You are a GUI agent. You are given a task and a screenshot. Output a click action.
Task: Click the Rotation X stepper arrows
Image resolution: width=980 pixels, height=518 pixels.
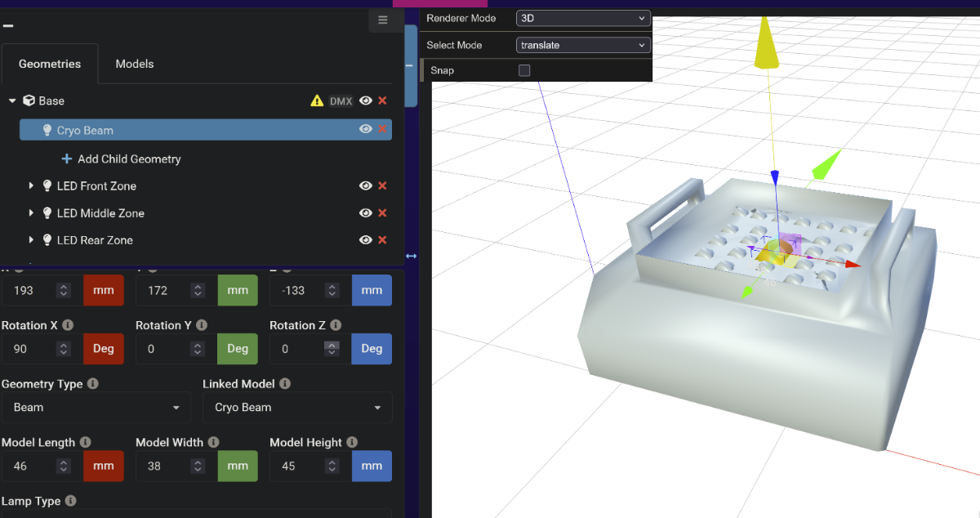click(x=63, y=349)
